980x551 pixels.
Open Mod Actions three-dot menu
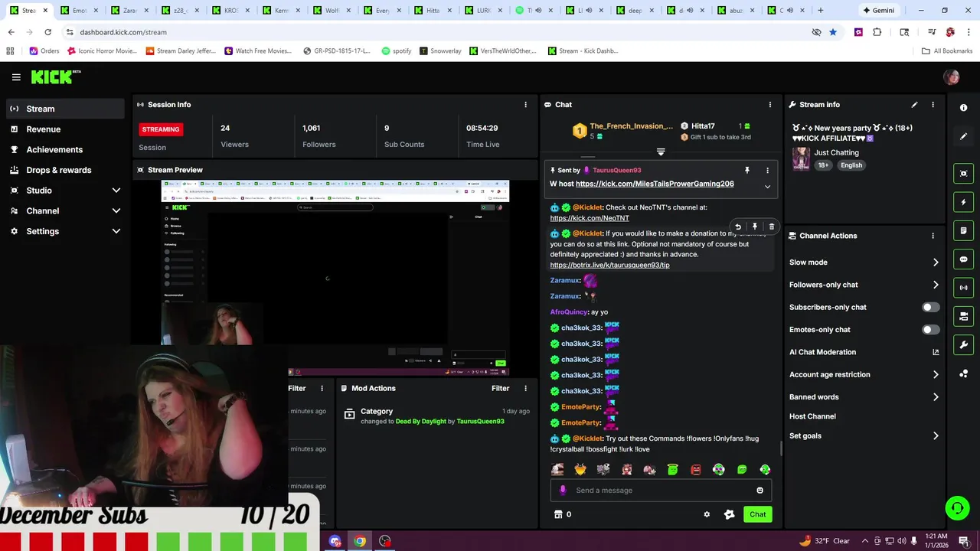tap(525, 389)
